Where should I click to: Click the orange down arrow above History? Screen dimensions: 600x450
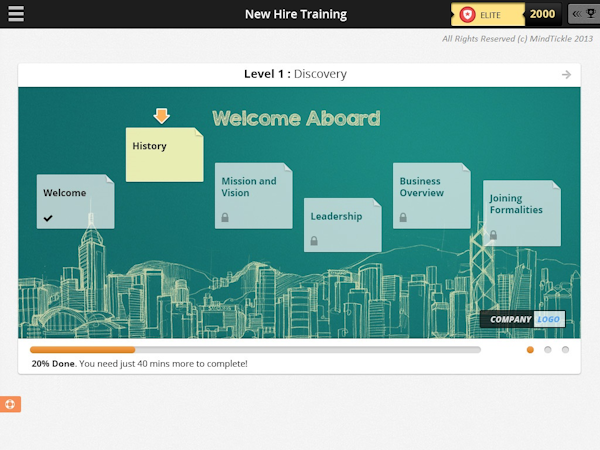pos(161,116)
